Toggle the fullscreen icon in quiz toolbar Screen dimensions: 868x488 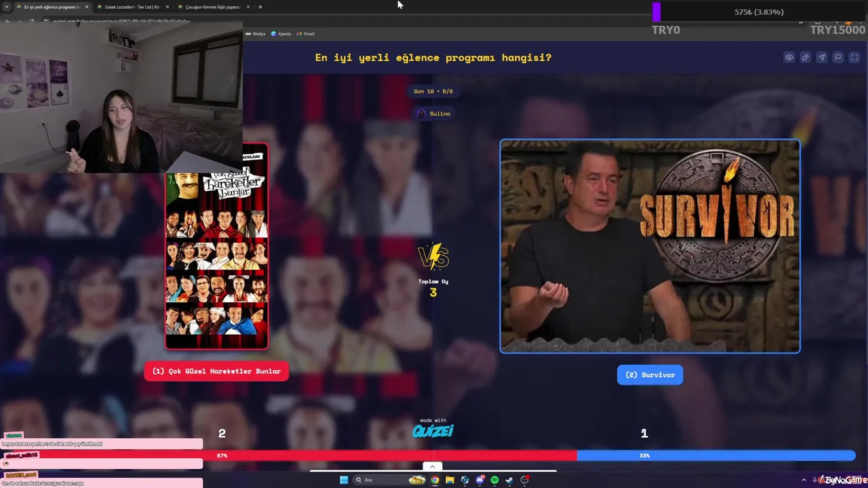(x=854, y=58)
